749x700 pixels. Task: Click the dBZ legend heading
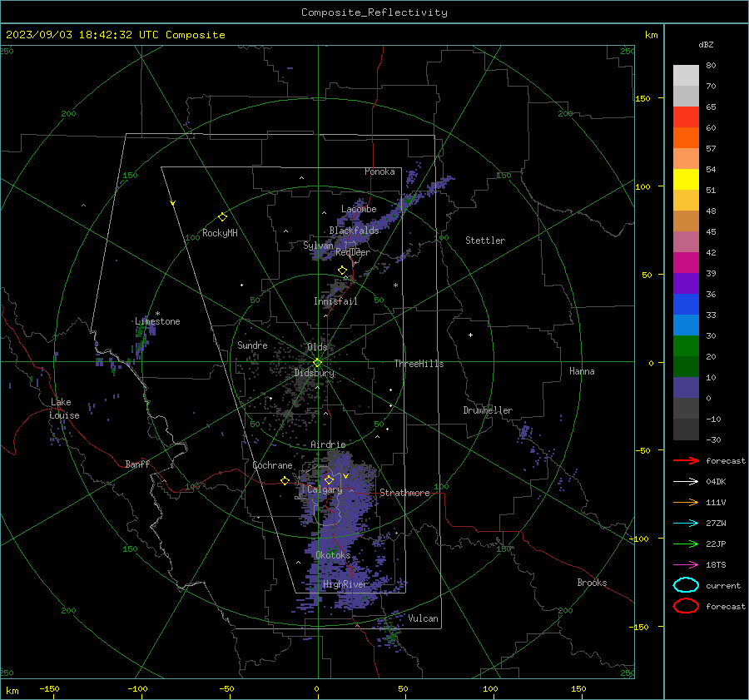point(706,45)
